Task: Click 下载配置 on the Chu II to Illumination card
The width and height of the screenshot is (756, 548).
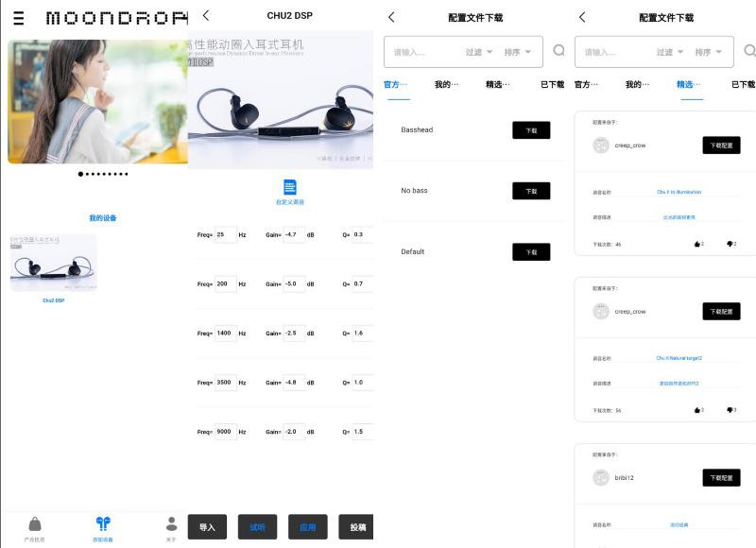Action: (x=721, y=146)
